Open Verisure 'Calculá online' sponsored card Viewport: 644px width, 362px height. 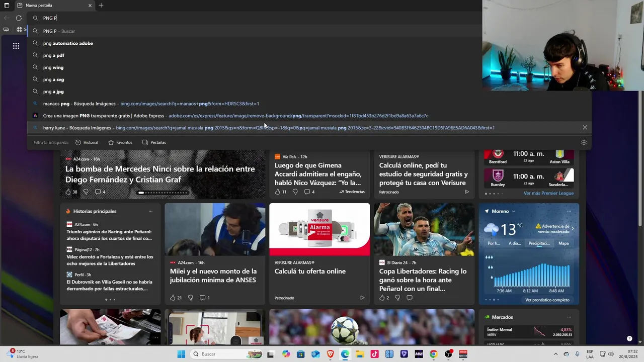424,174
